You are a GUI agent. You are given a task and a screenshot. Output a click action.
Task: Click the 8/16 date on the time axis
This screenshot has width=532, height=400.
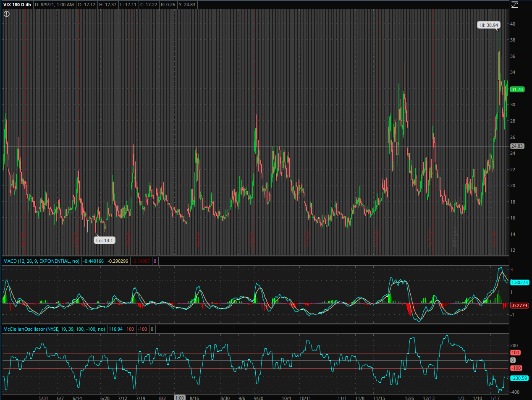coord(194,398)
